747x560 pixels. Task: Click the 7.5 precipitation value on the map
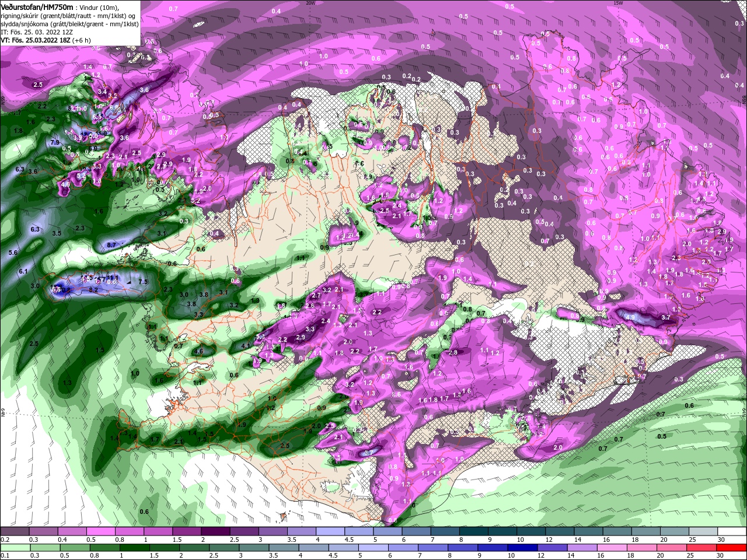(x=143, y=282)
